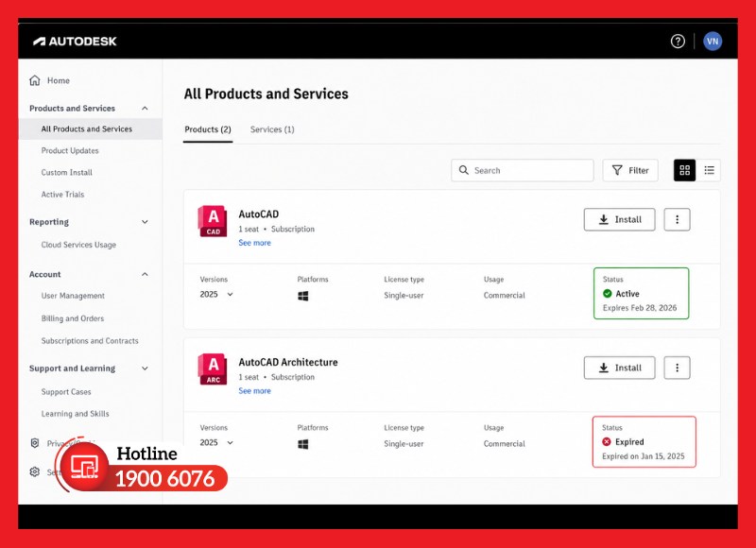Image resolution: width=756 pixels, height=548 pixels.
Task: Collapse the Account section chevron
Action: tap(145, 274)
